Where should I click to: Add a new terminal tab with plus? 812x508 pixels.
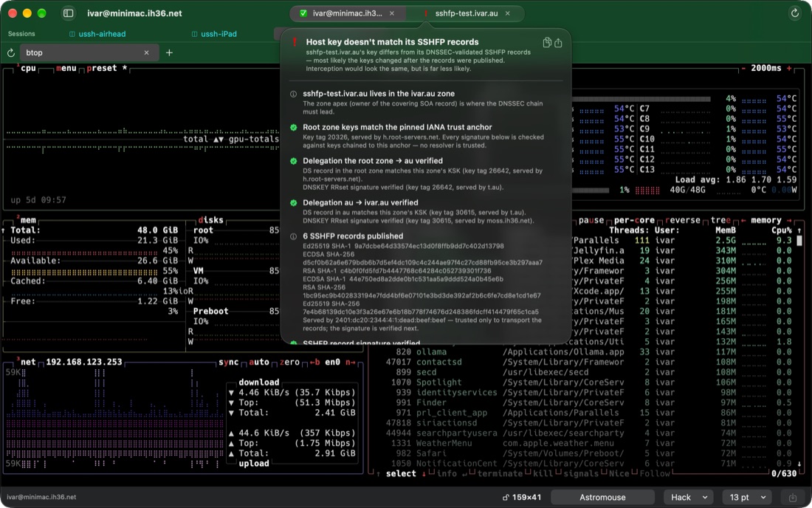pos(169,52)
